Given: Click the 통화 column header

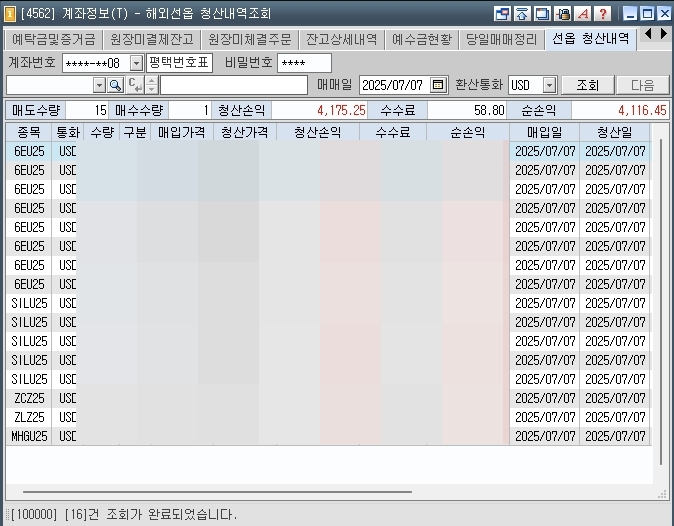Looking at the screenshot, I should point(68,132).
